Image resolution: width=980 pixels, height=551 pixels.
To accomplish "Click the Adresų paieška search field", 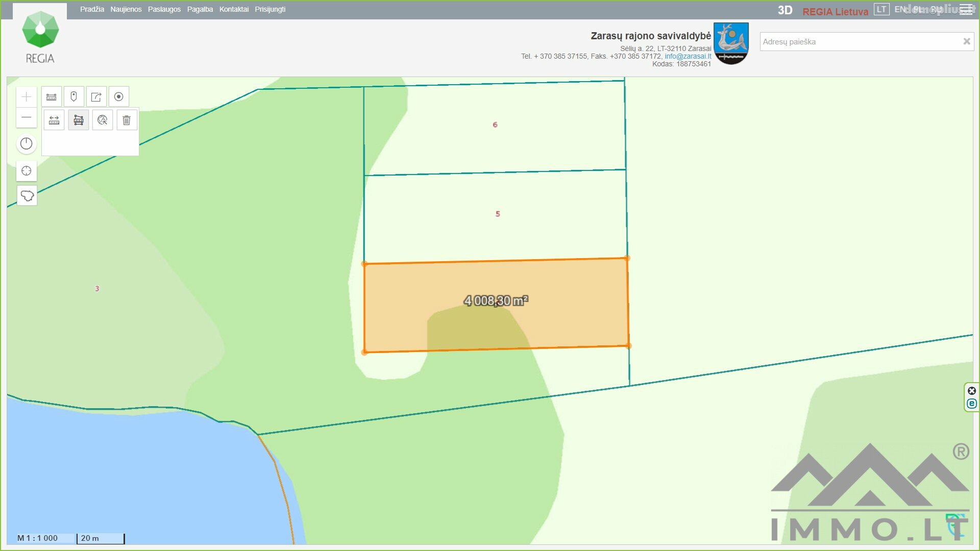I will [x=861, y=42].
